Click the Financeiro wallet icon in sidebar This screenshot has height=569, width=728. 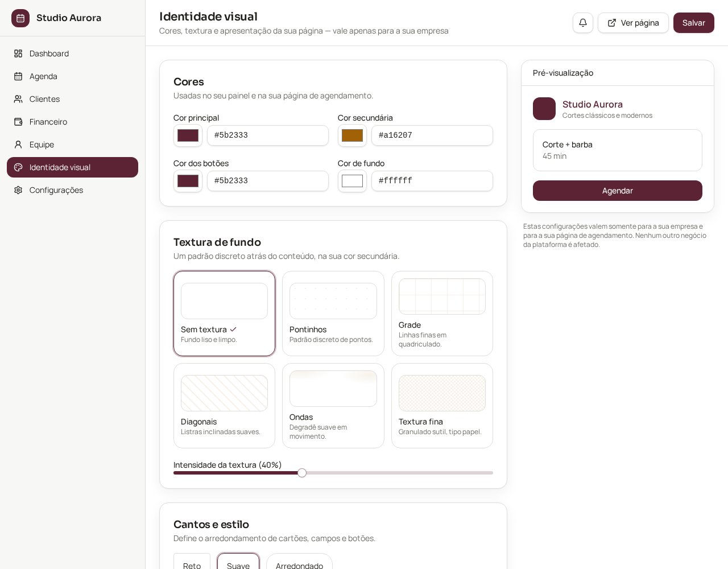(18, 122)
